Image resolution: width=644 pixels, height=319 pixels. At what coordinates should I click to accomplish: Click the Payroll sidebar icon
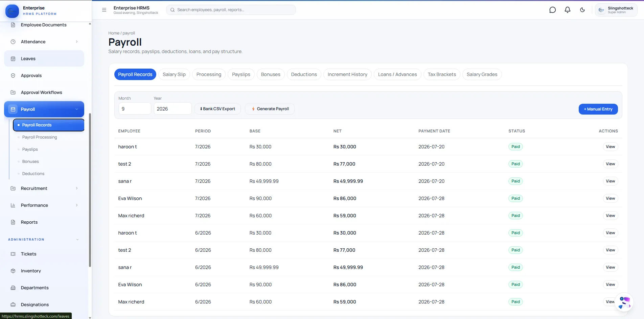pyautogui.click(x=13, y=109)
